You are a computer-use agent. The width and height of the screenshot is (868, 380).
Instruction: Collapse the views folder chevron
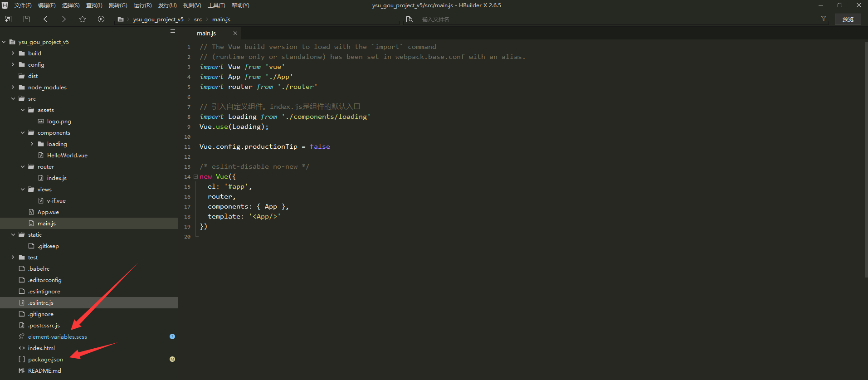(23, 189)
